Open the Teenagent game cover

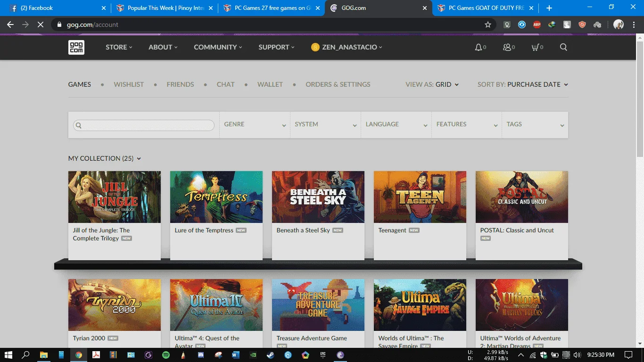point(420,197)
